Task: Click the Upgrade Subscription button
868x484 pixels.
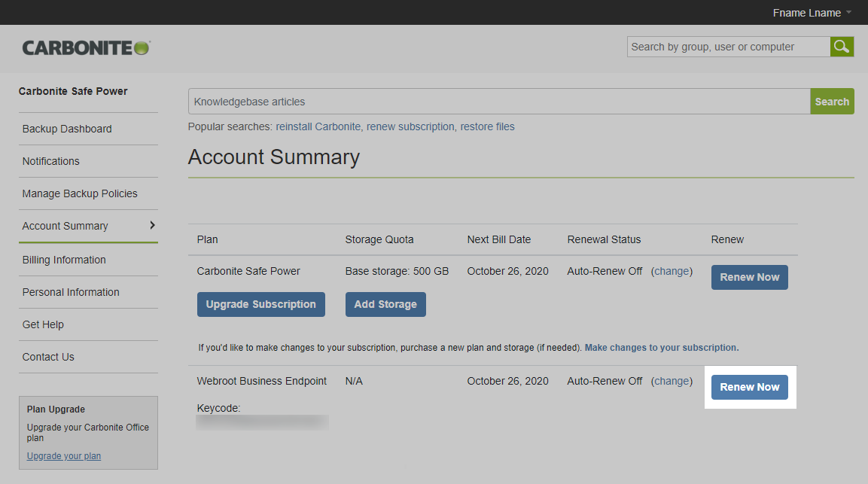Action: pos(260,304)
